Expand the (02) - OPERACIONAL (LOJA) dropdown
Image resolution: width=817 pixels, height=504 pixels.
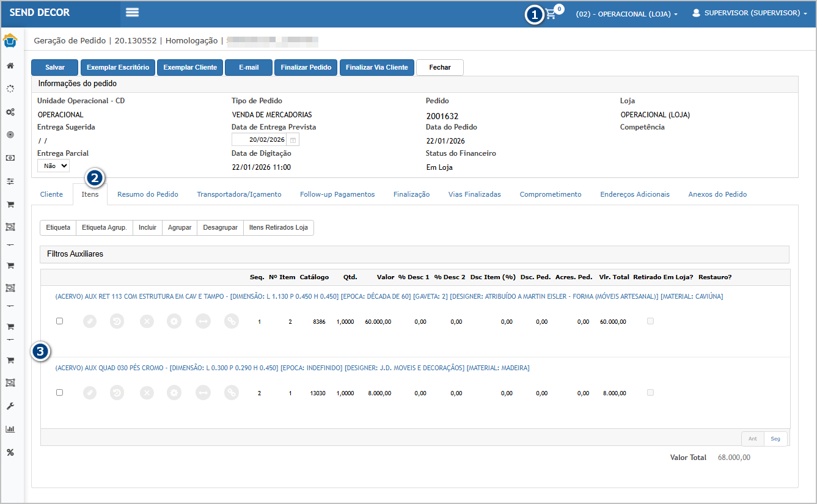pyautogui.click(x=626, y=13)
